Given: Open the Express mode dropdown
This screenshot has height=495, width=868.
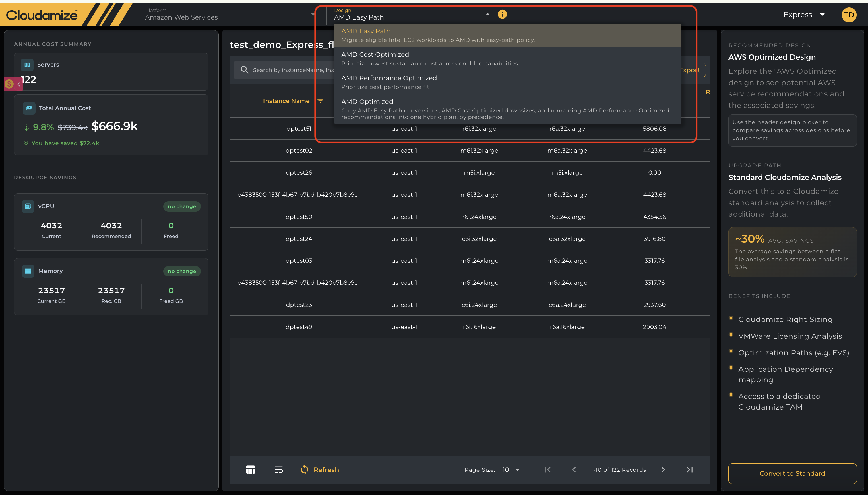Looking at the screenshot, I should pos(804,15).
